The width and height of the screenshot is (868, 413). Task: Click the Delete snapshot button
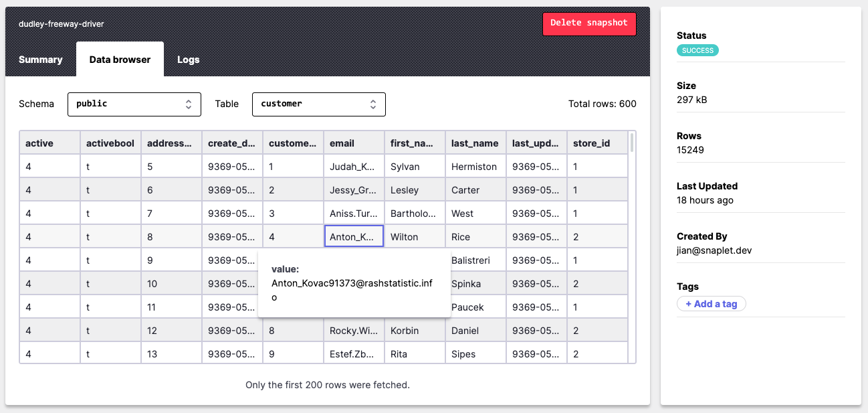pos(589,23)
